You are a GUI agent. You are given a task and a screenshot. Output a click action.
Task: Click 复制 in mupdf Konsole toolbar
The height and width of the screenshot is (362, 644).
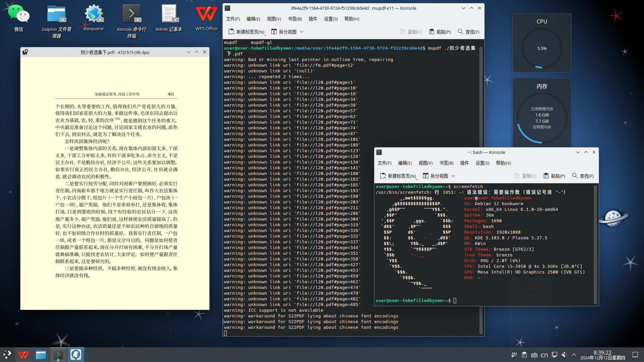click(411, 32)
